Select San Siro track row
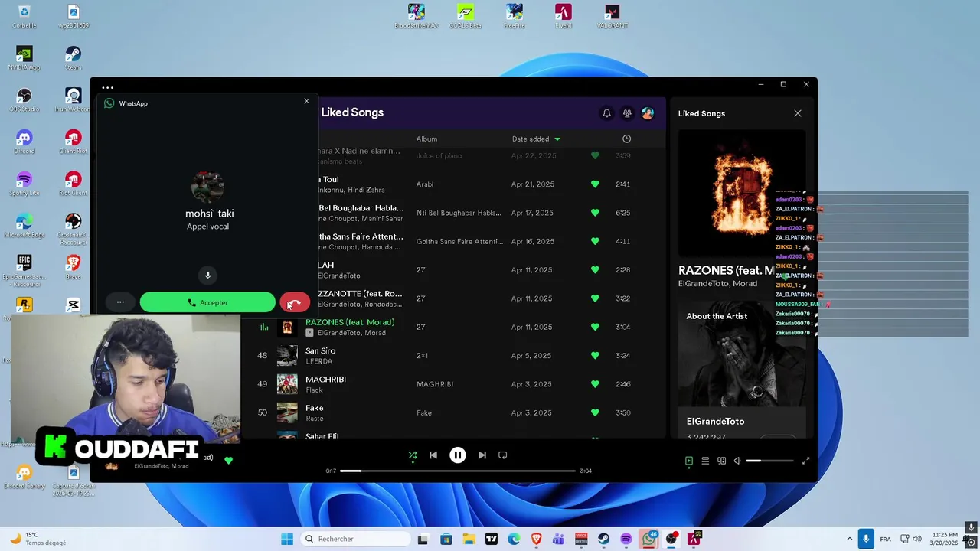 453,355
